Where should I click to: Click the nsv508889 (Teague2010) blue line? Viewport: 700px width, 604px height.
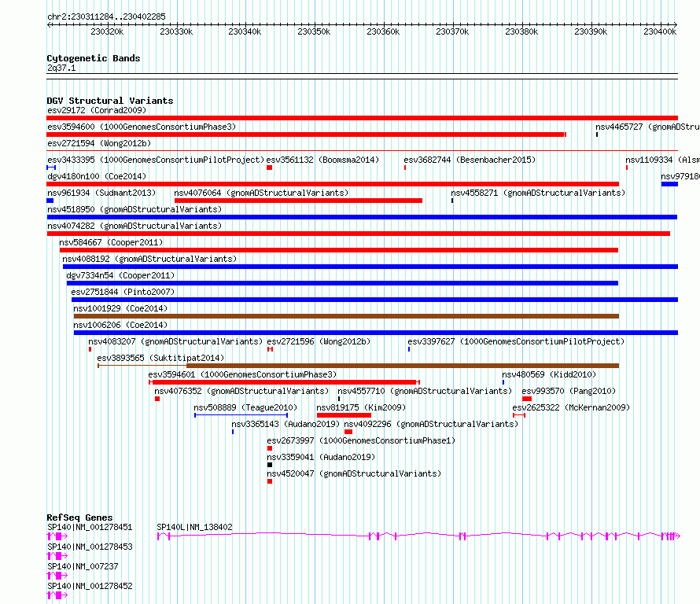coord(241,415)
